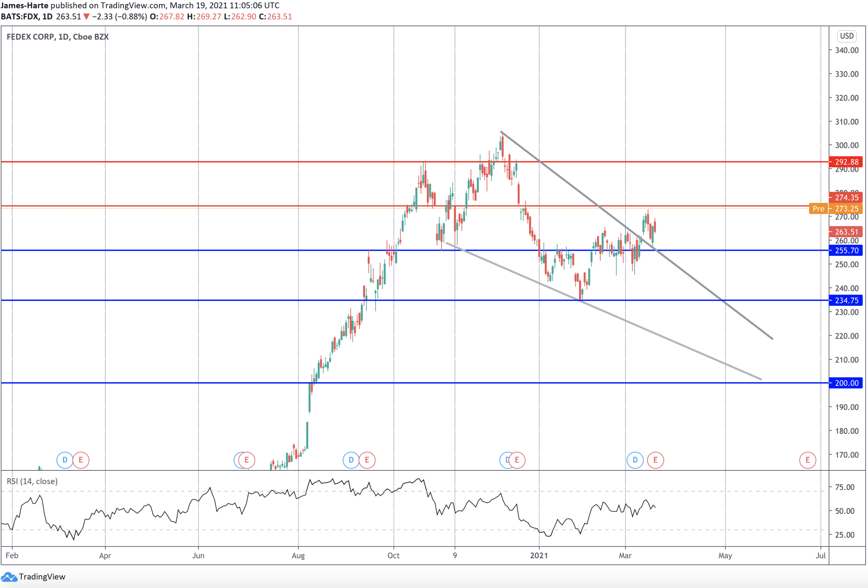This screenshot has width=868, height=588.
Task: Click the earnings E marker before 2021 gridline
Action: coord(517,460)
